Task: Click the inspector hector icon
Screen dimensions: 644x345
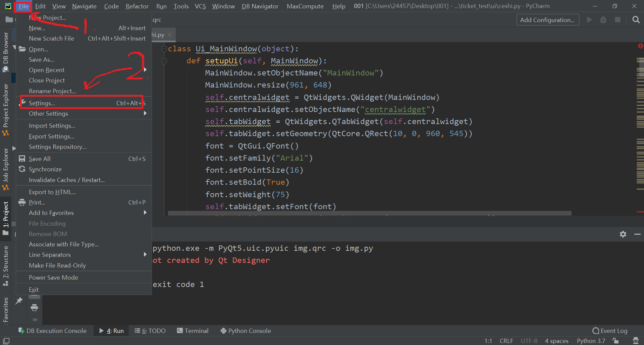Action: [636, 341]
